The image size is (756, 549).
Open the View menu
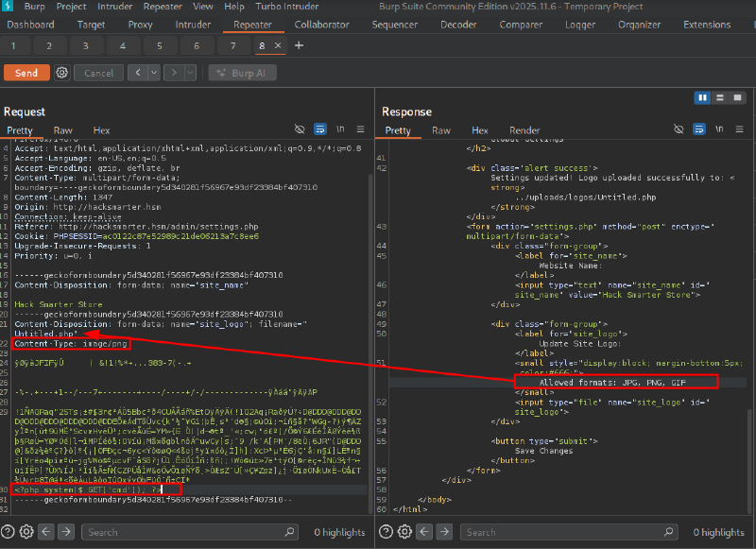pos(203,7)
